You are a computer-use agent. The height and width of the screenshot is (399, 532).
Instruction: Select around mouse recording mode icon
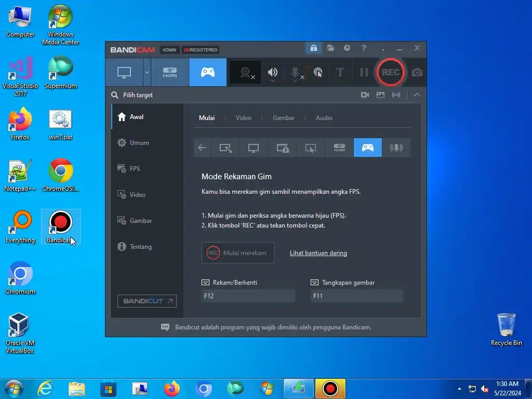point(311,148)
